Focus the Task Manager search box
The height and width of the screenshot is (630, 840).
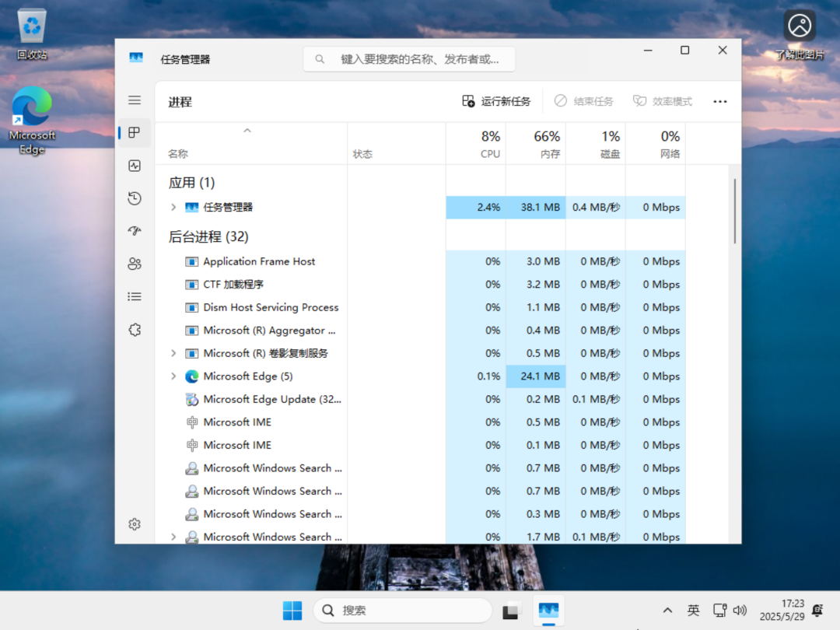(409, 59)
